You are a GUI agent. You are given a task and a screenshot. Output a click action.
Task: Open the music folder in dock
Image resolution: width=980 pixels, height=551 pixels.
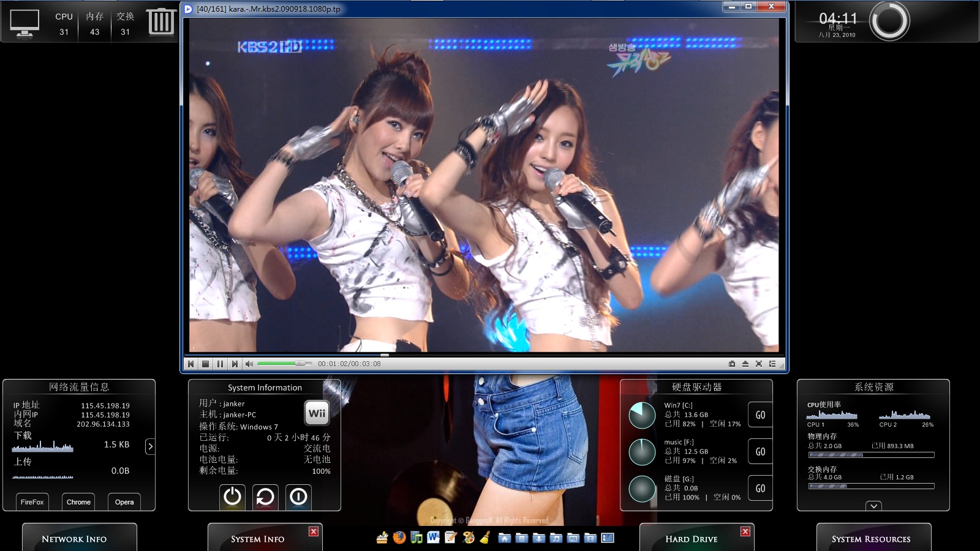(x=556, y=538)
